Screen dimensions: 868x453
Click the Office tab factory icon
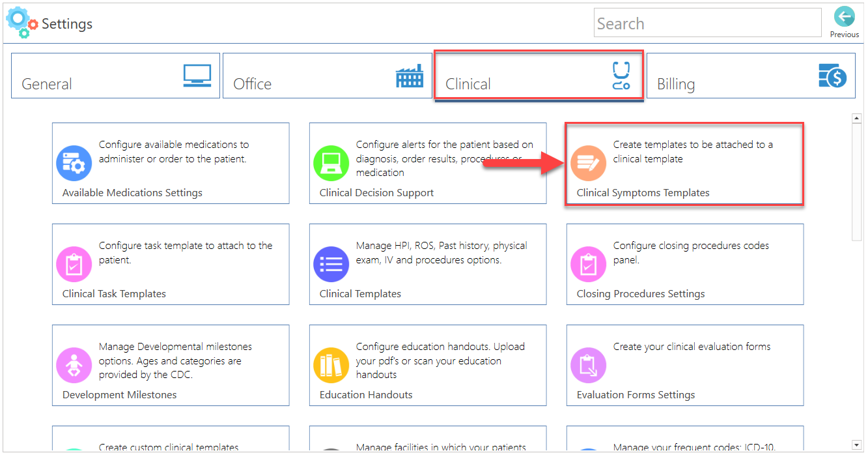tap(410, 76)
